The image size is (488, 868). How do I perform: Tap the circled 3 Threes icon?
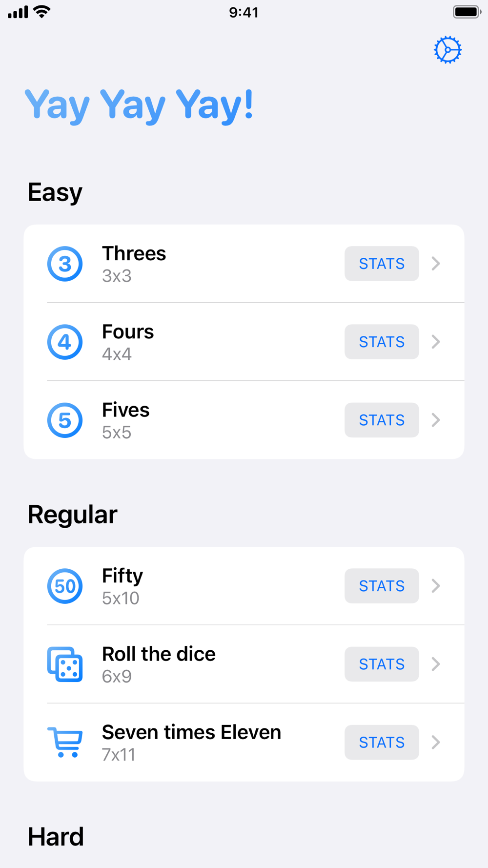click(x=65, y=264)
